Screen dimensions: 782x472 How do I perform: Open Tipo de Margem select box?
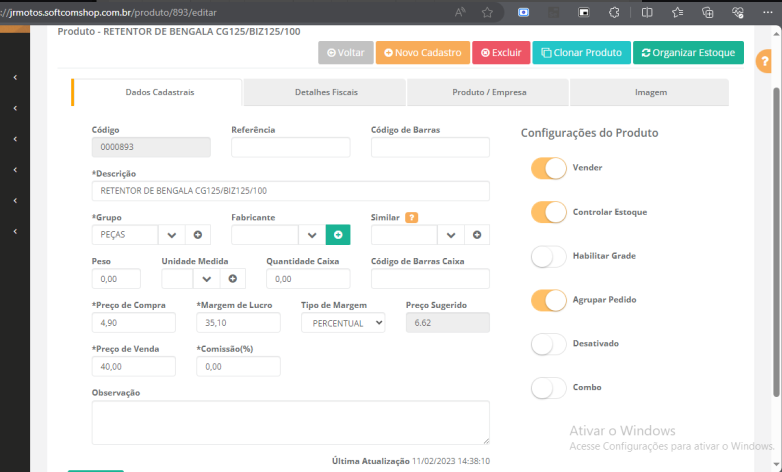343,323
